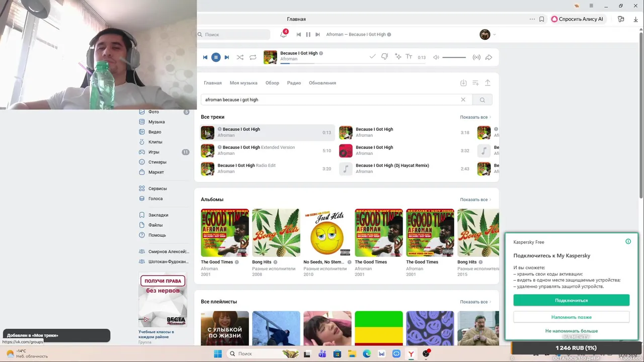
Task: Click Напомнить позже in Kaspersky popup
Action: click(x=572, y=317)
